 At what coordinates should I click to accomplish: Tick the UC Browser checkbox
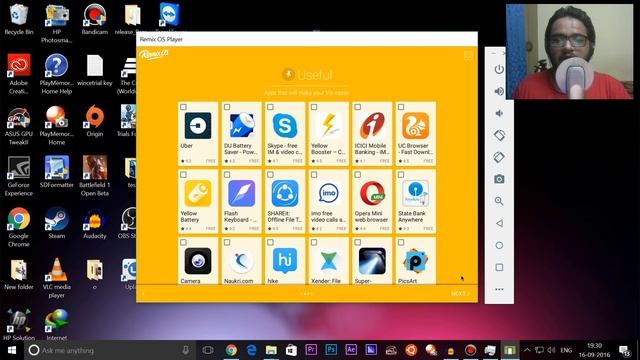(401, 107)
